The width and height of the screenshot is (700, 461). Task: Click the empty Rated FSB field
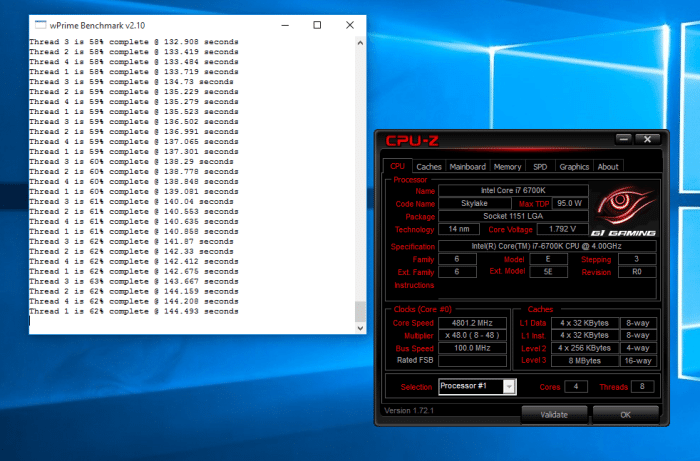pyautogui.click(x=472, y=361)
